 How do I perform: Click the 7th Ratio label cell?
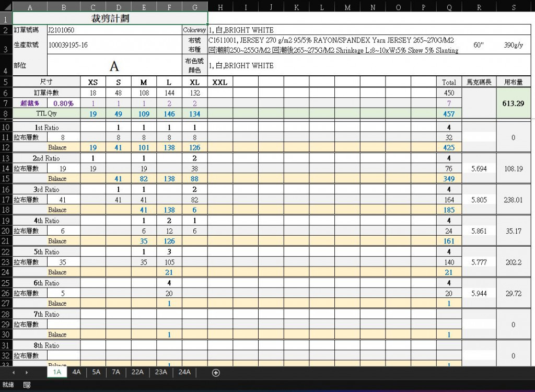[46, 314]
